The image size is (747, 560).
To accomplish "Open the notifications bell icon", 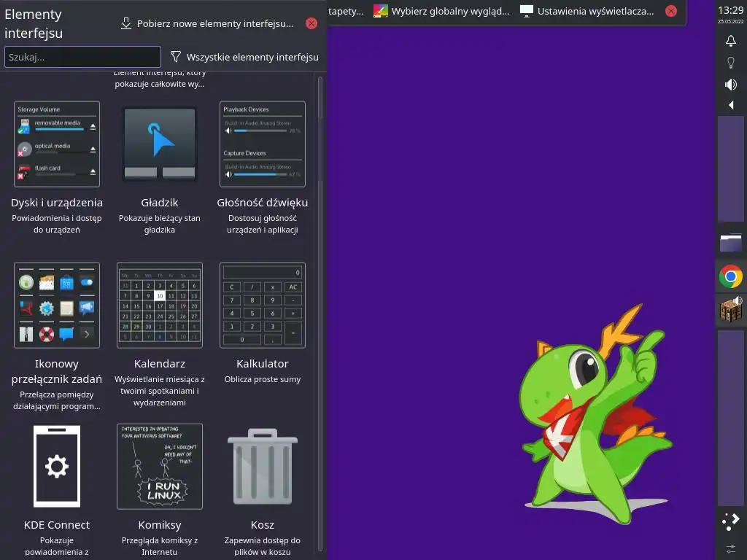I will (731, 41).
